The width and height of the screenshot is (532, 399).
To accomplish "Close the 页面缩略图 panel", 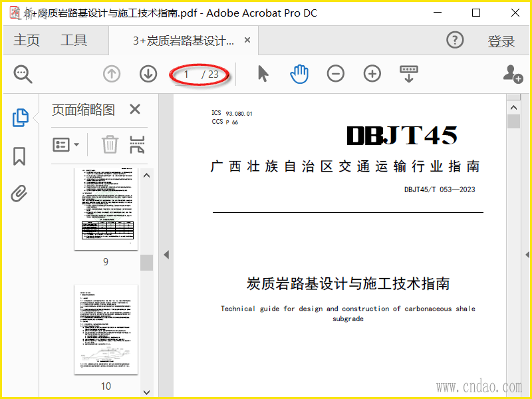I will tap(135, 109).
